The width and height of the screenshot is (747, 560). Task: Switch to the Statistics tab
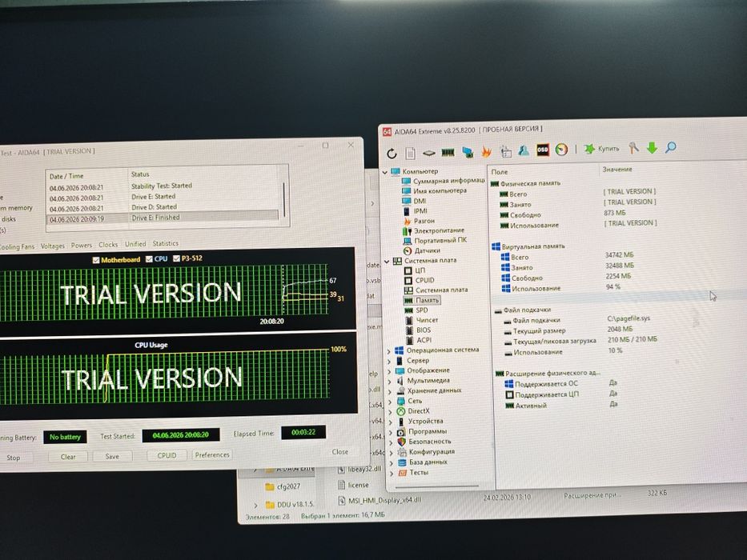[x=165, y=243]
